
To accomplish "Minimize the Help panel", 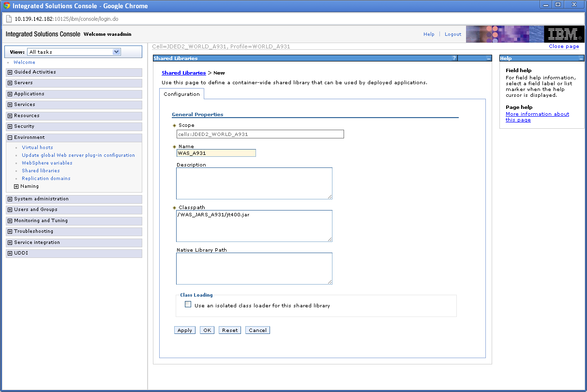I will click(581, 59).
